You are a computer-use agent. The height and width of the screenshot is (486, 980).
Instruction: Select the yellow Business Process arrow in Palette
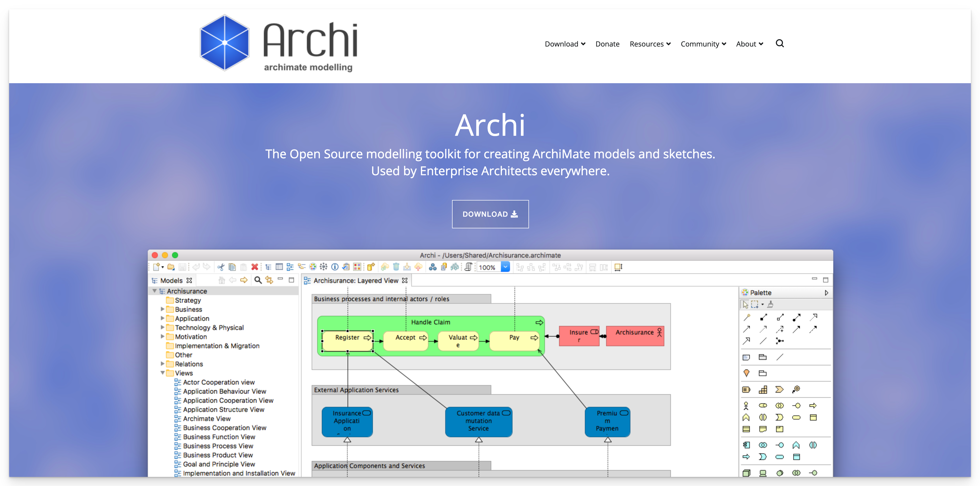point(813,405)
